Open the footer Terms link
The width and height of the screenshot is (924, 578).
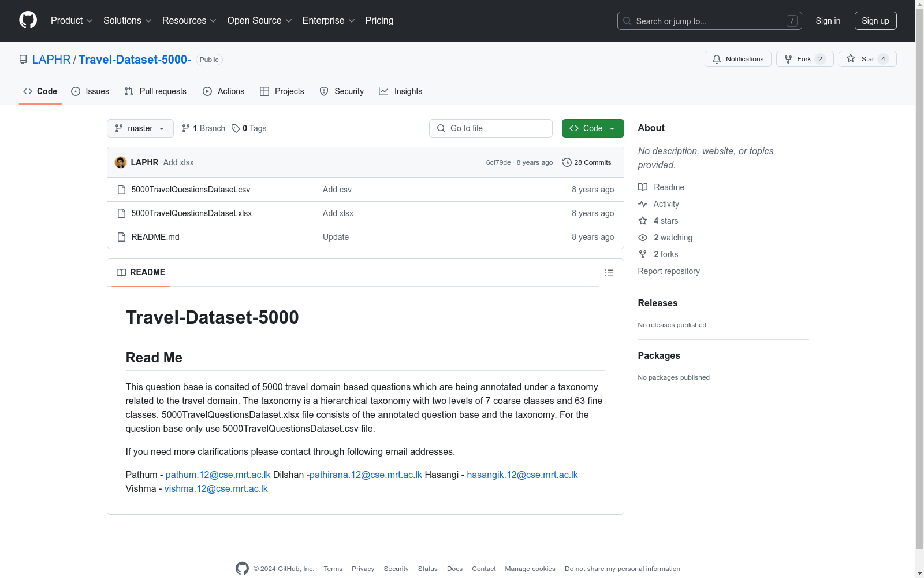click(333, 569)
